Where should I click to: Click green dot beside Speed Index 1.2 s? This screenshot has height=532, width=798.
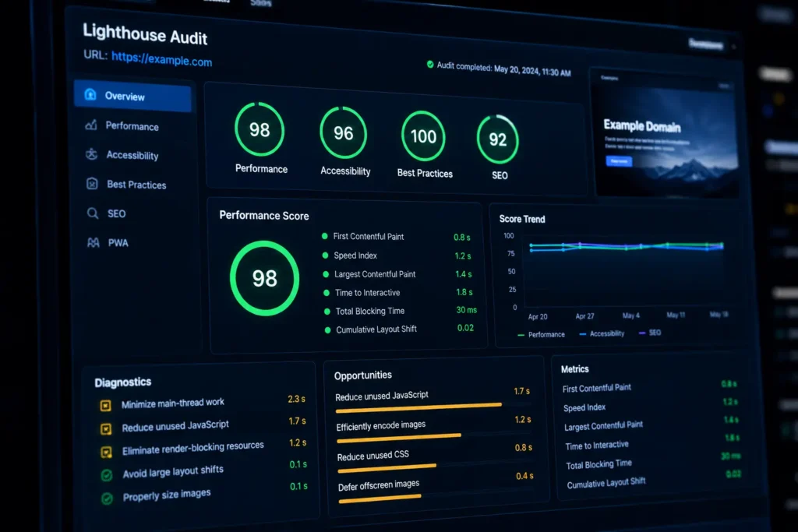click(x=325, y=255)
